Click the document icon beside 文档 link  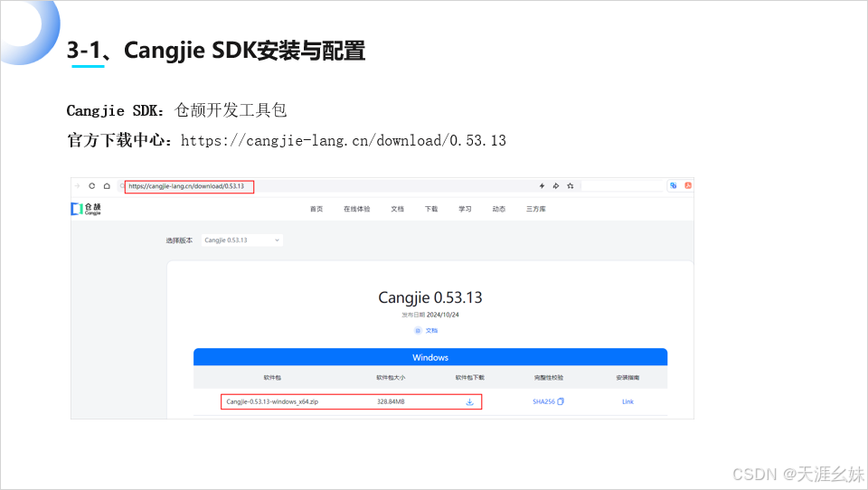pyautogui.click(x=418, y=331)
